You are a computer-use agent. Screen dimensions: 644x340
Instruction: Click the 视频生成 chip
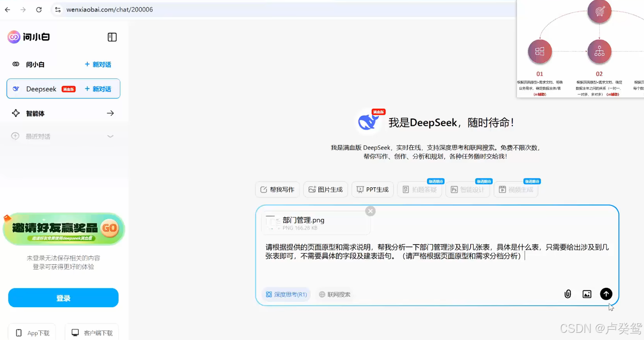pyautogui.click(x=516, y=190)
